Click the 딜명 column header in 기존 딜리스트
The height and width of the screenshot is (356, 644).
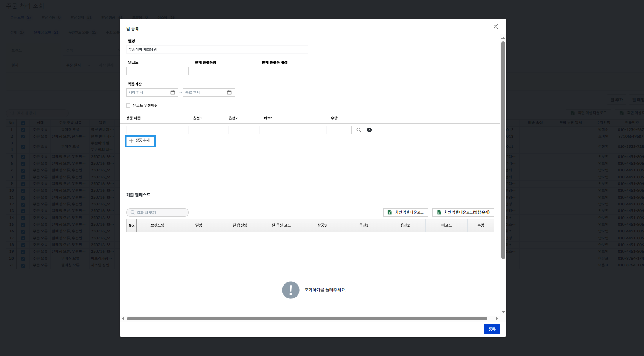click(x=199, y=225)
